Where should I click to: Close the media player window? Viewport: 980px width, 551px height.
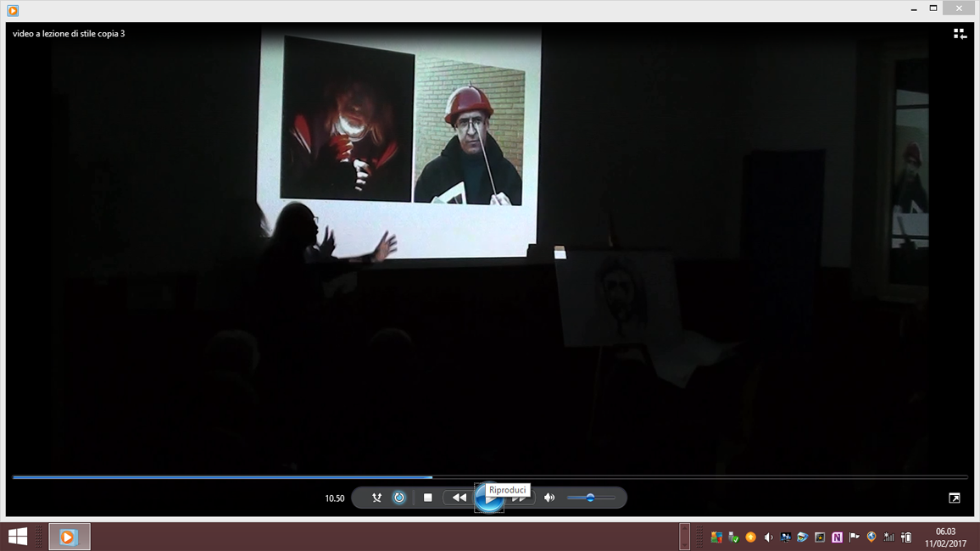[960, 8]
